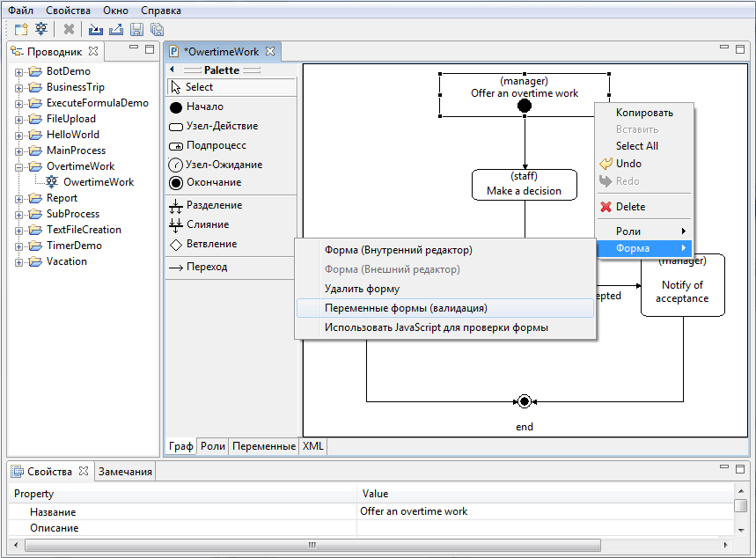Collapse the Palette with its left arrow
756x558 pixels.
[x=172, y=70]
